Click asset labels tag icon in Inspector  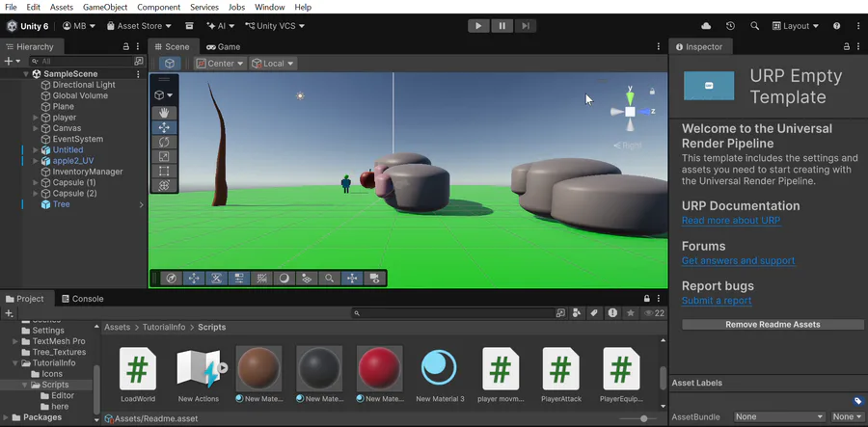(858, 401)
